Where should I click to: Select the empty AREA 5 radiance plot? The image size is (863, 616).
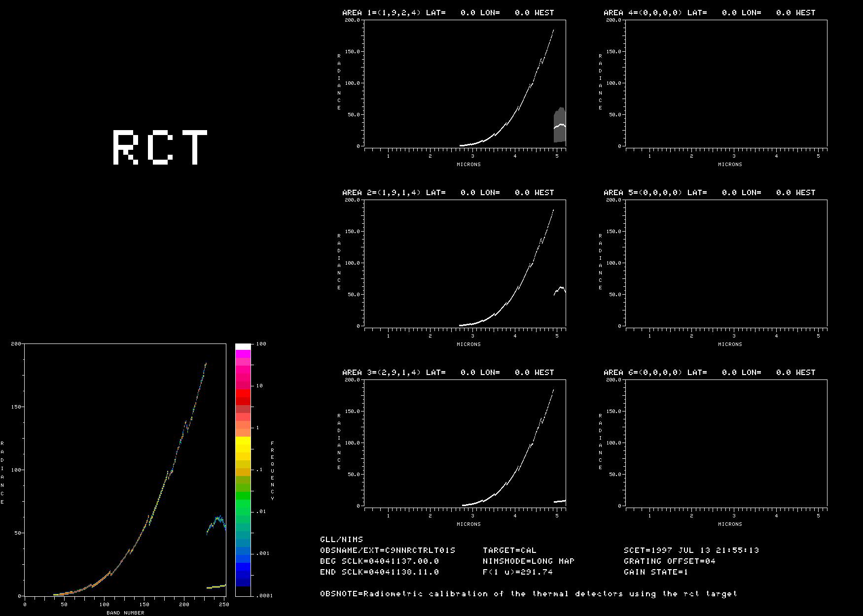726,263
